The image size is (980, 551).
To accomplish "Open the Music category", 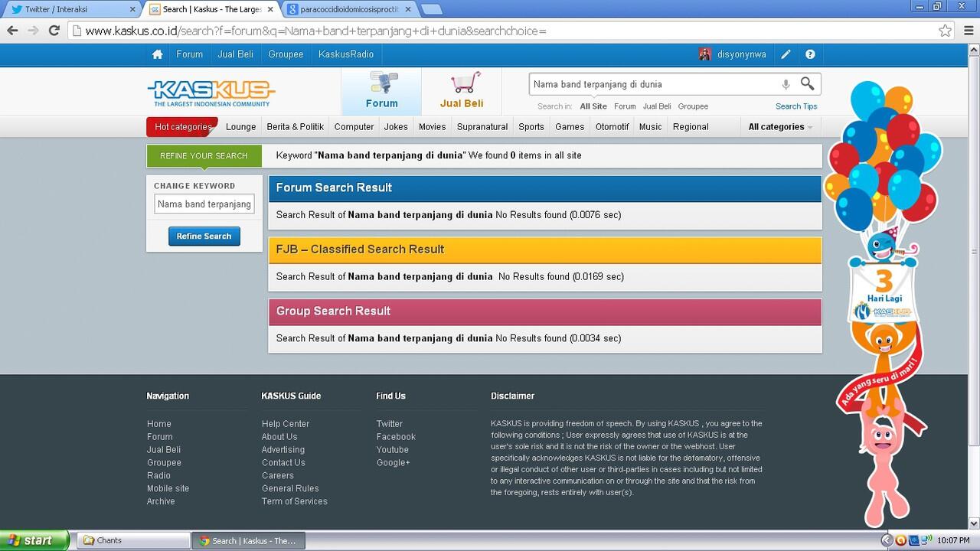I will click(x=650, y=127).
